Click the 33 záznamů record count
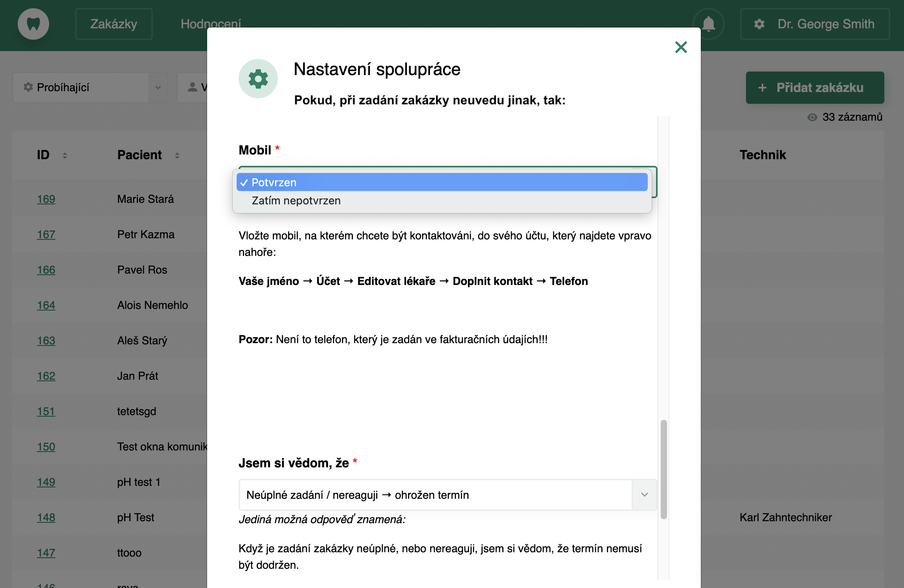904x588 pixels. tap(852, 117)
